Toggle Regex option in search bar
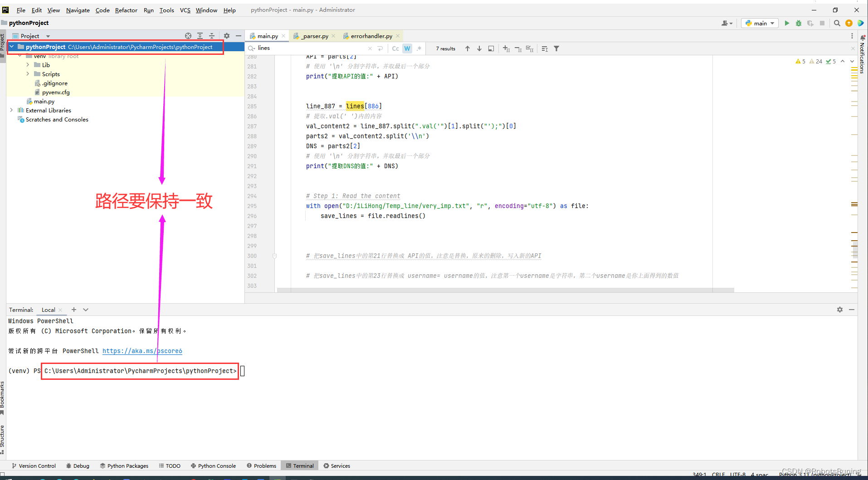868x480 pixels. tap(419, 48)
